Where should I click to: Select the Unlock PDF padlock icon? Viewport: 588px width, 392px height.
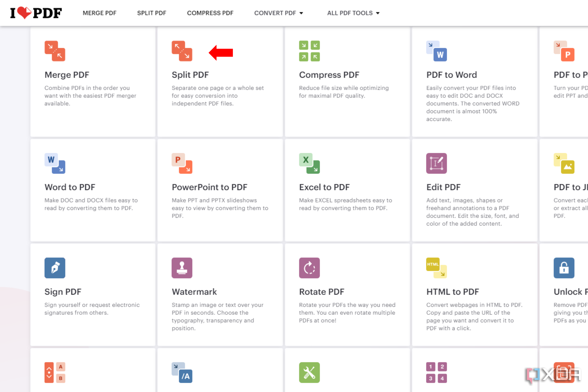(x=564, y=268)
